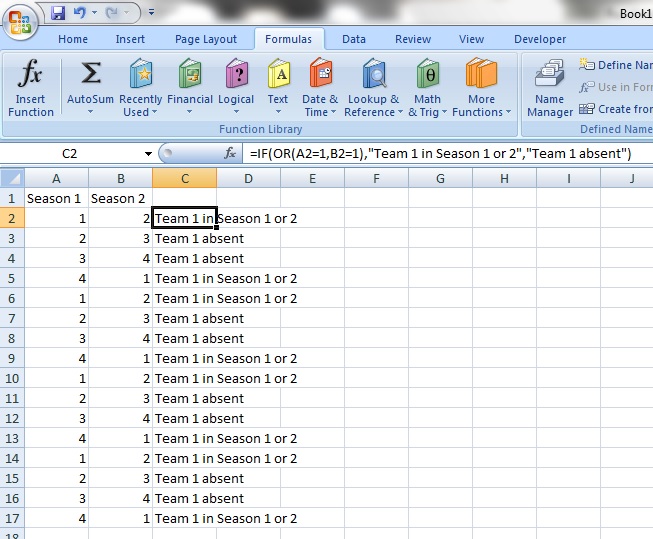Open Recently Used functions
Screen dimensions: 653x539
tap(140, 88)
